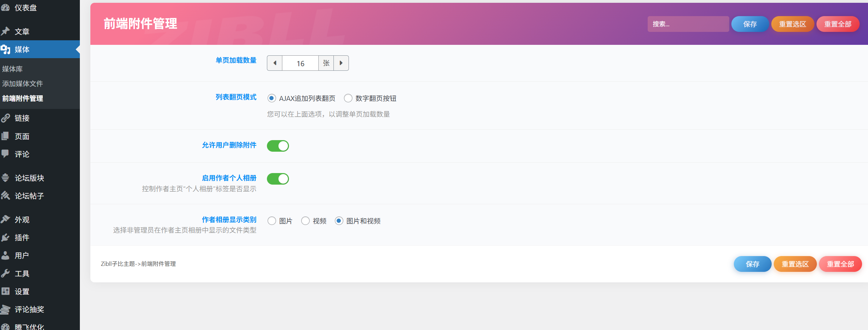Click the 启用作者个人相册 setting label
Screen dimensions: 868x330
pyautogui.click(x=229, y=178)
